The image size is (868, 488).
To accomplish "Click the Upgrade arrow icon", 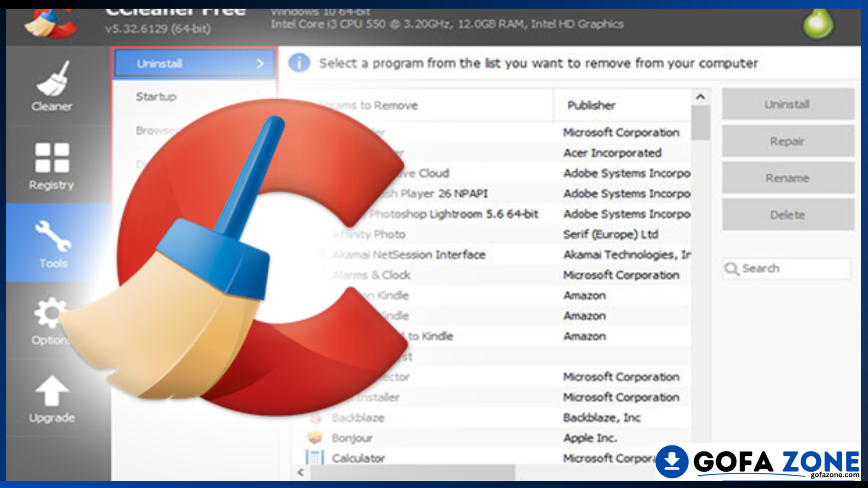I will [52, 390].
